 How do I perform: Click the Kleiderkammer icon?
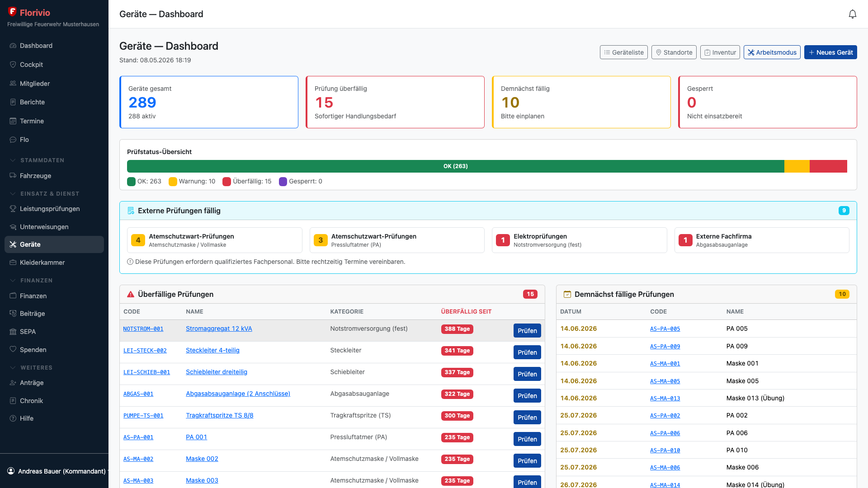pyautogui.click(x=13, y=263)
